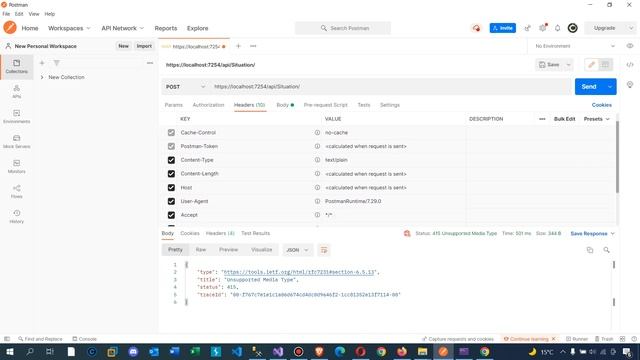Screen dimensions: 640x360
Task: Switch to the Params tab
Action: point(173,105)
